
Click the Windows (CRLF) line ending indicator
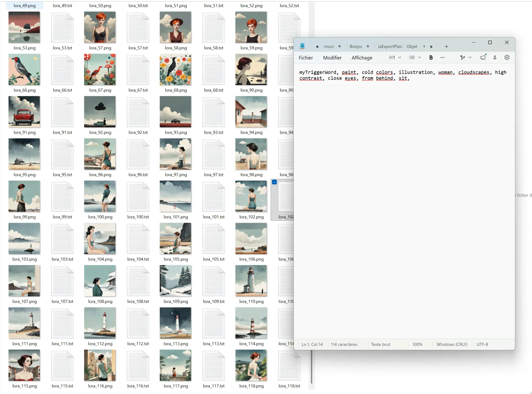(x=452, y=344)
